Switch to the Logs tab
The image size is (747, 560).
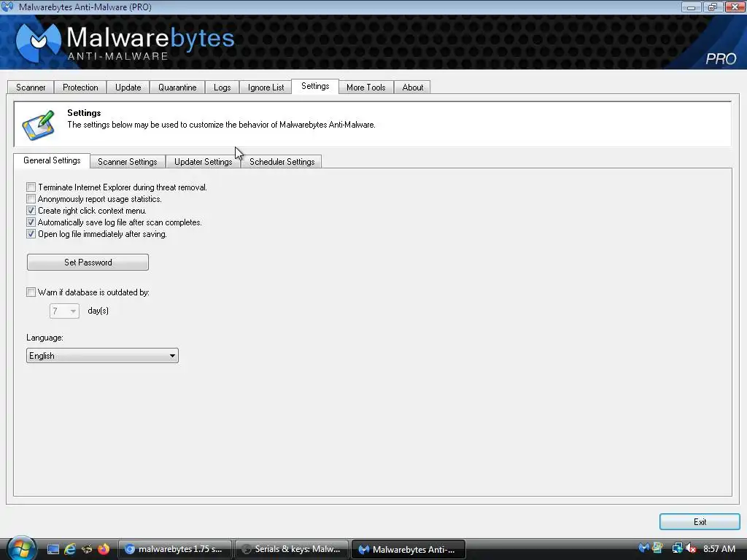[222, 87]
